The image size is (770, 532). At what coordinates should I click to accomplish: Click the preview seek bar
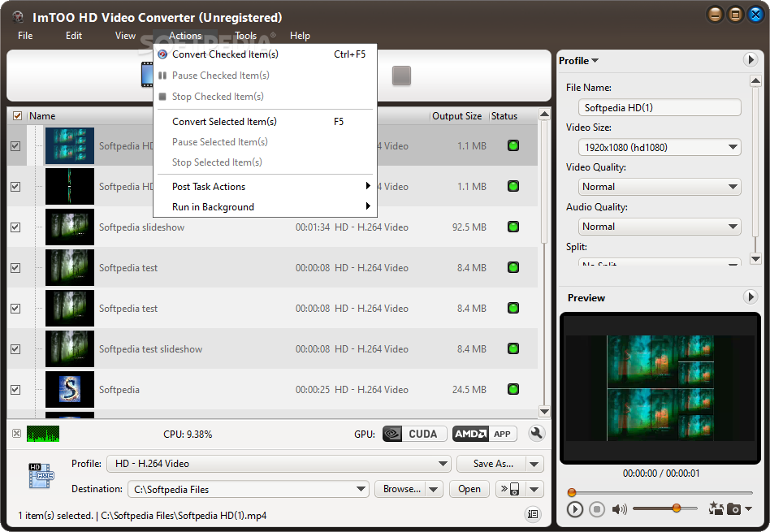tap(660, 492)
